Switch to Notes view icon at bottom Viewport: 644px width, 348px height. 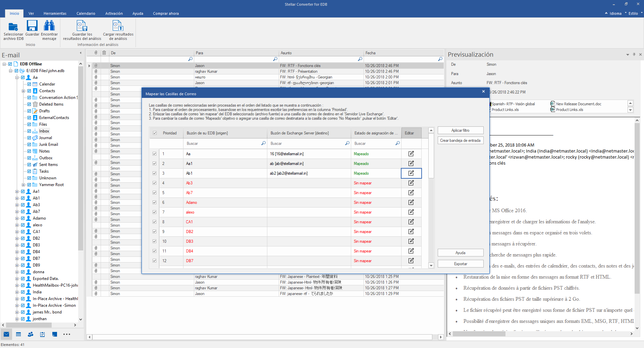pos(55,334)
